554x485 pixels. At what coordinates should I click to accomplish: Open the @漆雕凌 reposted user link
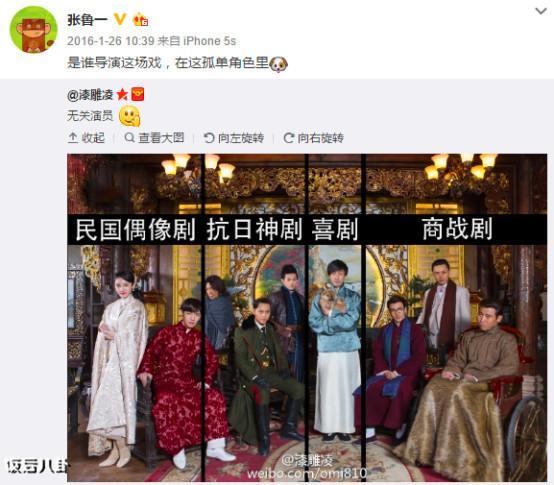[90, 95]
